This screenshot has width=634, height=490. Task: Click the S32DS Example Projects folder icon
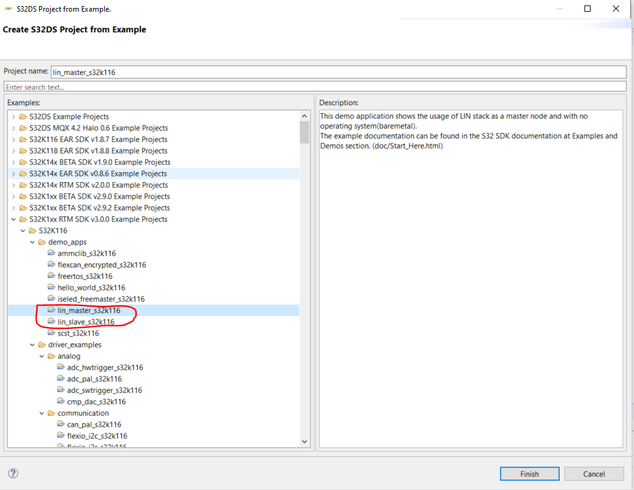[x=23, y=117]
